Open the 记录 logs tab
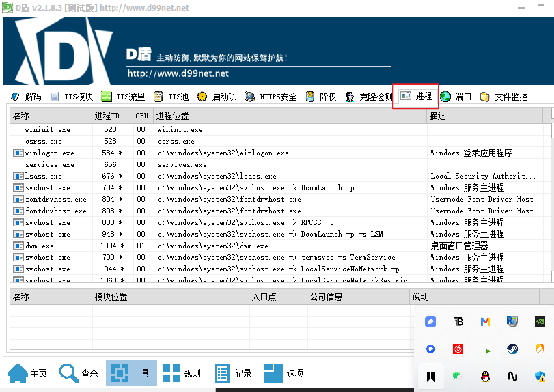 (x=233, y=373)
